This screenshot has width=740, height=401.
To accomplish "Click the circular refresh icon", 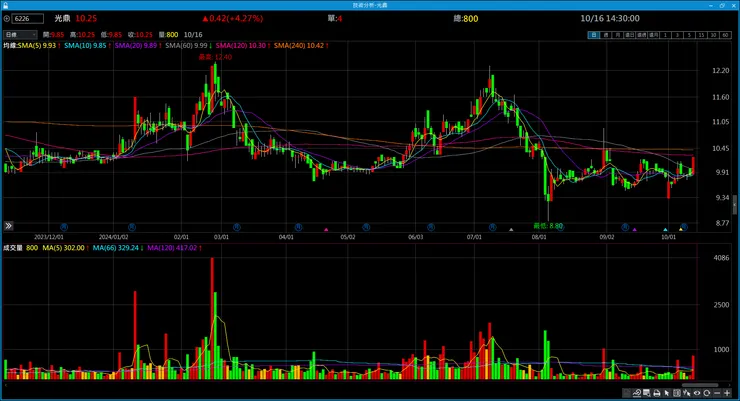I will click(707, 393).
